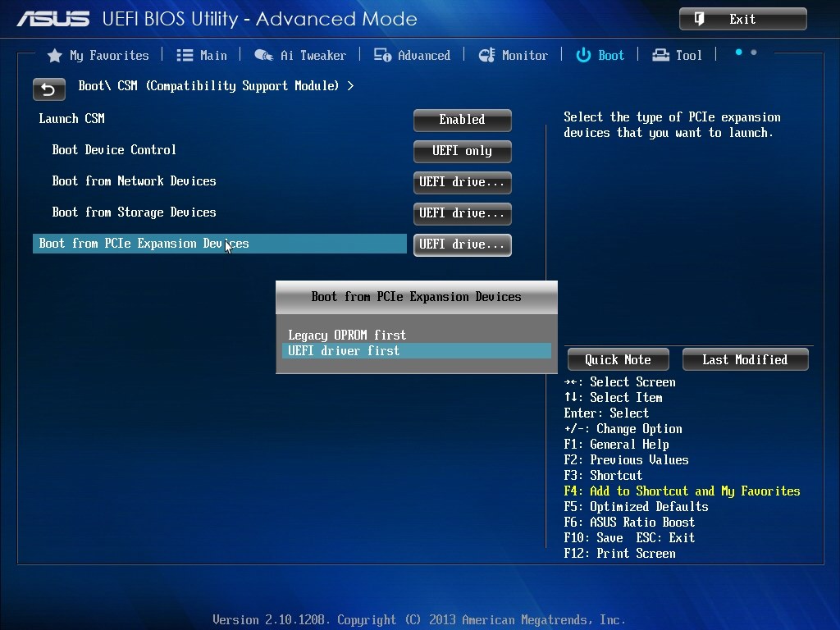Choose UEFI driver first in popup
Image resolution: width=840 pixels, height=630 pixels.
tap(416, 351)
